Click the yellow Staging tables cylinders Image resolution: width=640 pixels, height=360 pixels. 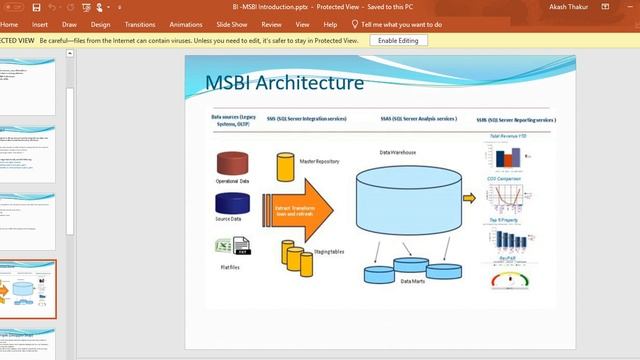[297, 258]
